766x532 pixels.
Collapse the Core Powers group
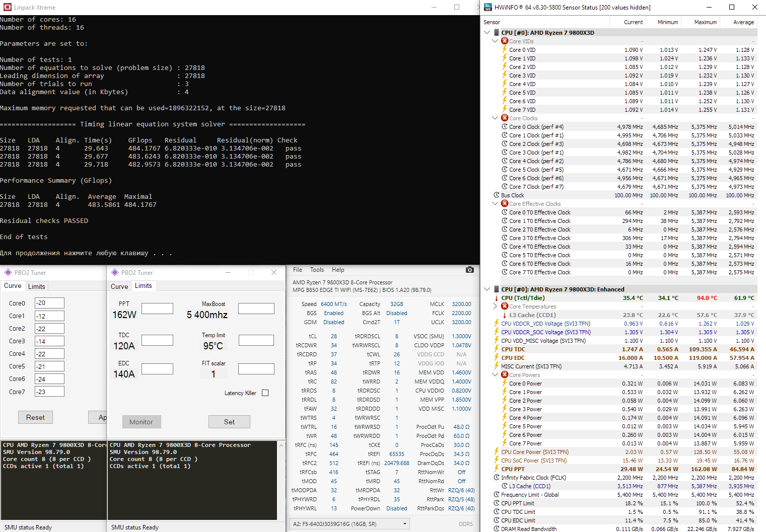pos(495,374)
